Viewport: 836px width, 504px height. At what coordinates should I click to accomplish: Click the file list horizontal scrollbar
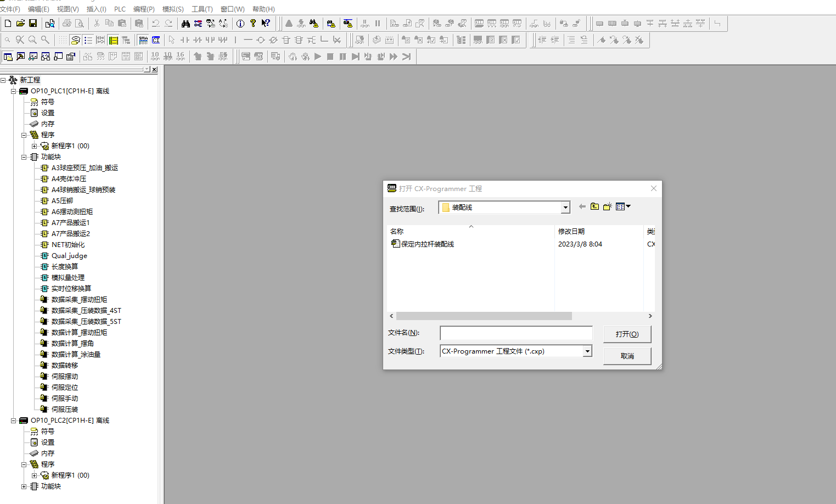[x=484, y=316]
